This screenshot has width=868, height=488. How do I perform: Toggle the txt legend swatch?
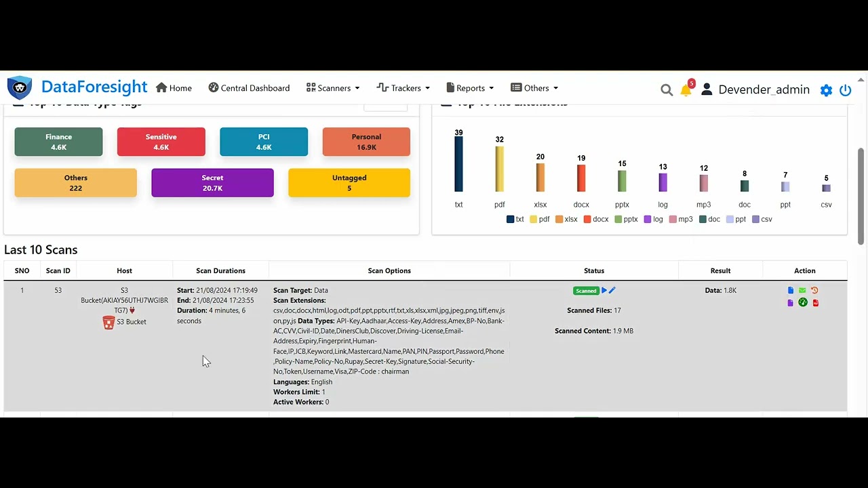coord(510,220)
